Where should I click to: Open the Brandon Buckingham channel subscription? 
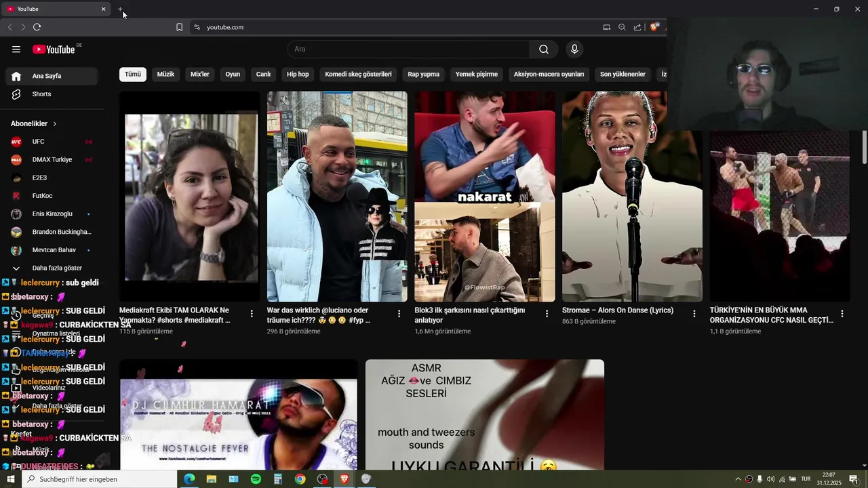(53, 232)
